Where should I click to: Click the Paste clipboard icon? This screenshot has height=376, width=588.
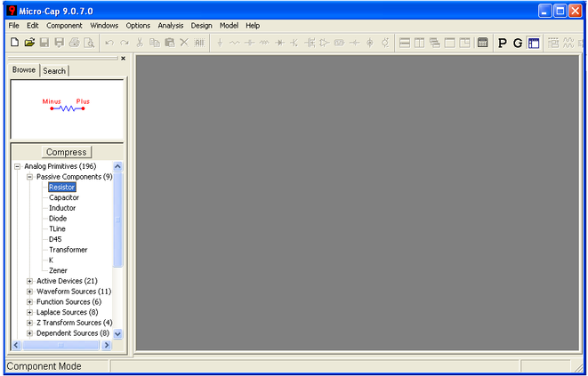pyautogui.click(x=170, y=43)
